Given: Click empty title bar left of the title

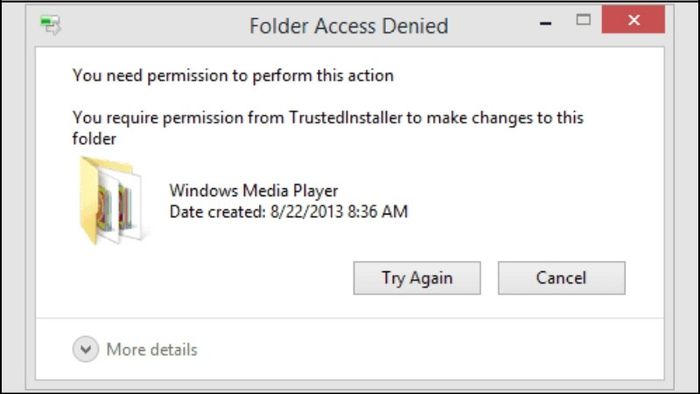Looking at the screenshot, I should (x=156, y=26).
